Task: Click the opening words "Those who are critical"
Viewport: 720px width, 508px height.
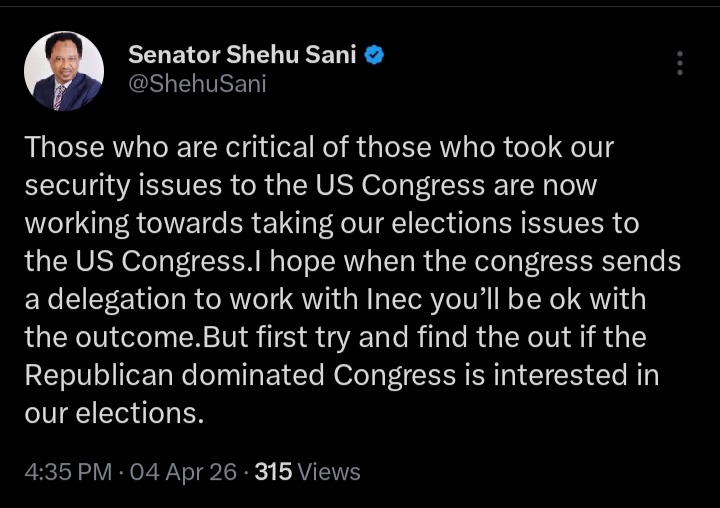Action: tap(148, 148)
